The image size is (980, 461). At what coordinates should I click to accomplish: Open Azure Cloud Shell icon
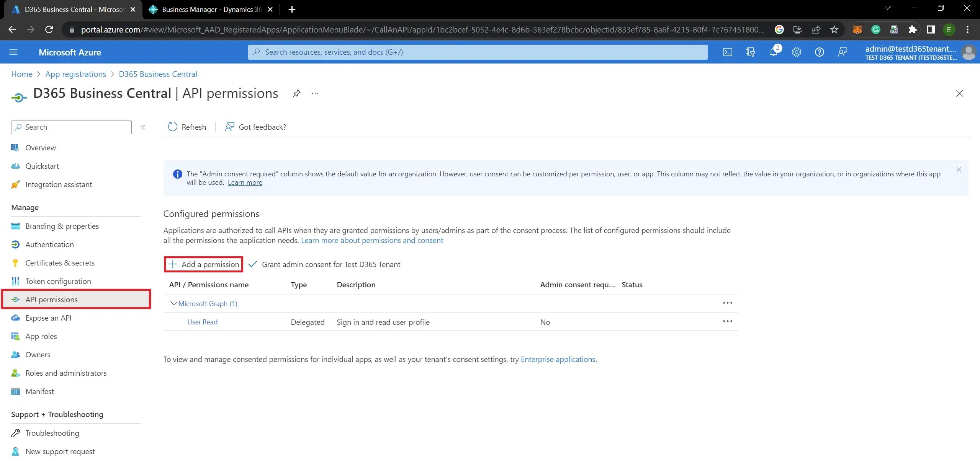(x=727, y=52)
